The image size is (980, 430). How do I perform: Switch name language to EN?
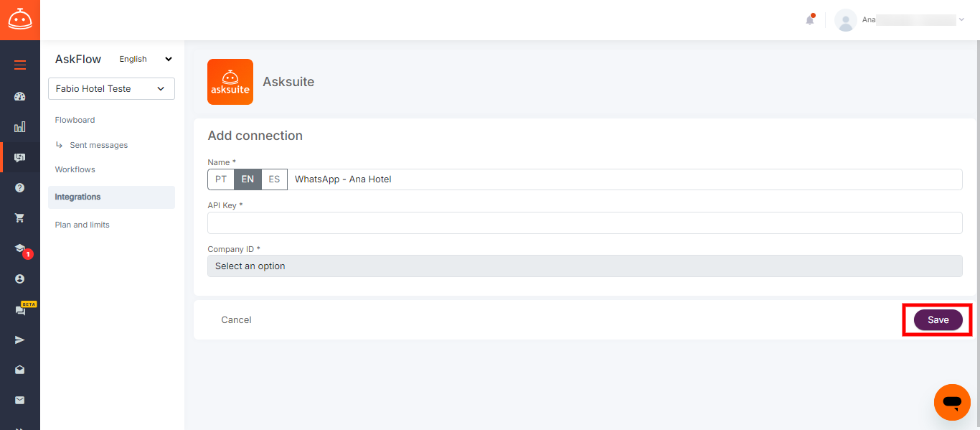click(x=248, y=179)
